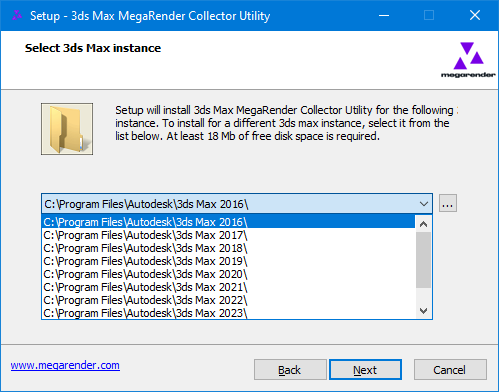Screen dimensions: 499x392
Task: Collapse the 3ds Max instance combo box arrow
Action: pos(424,204)
